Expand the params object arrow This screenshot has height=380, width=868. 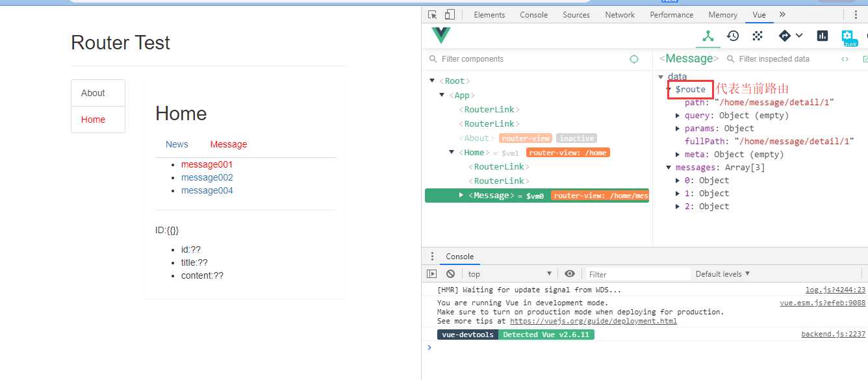[x=678, y=129]
